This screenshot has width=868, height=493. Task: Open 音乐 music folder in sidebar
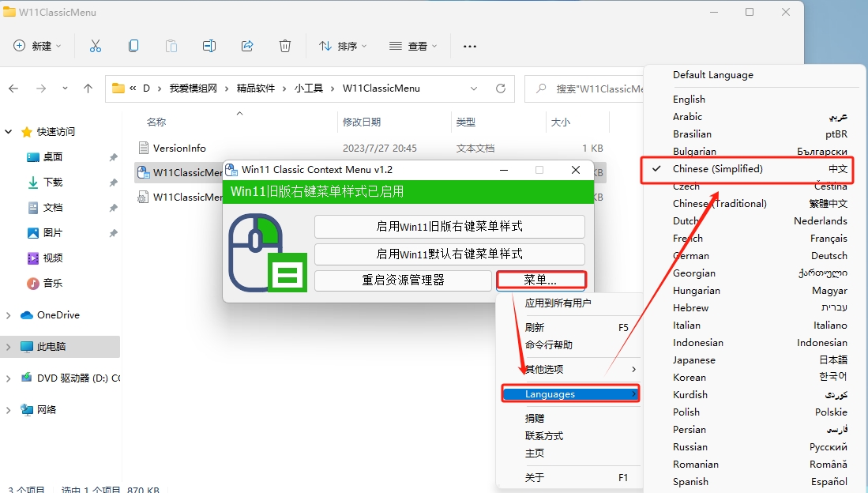pyautogui.click(x=53, y=283)
